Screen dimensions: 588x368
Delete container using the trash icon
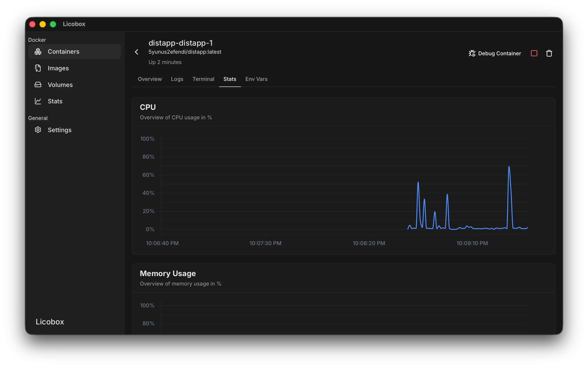549,53
